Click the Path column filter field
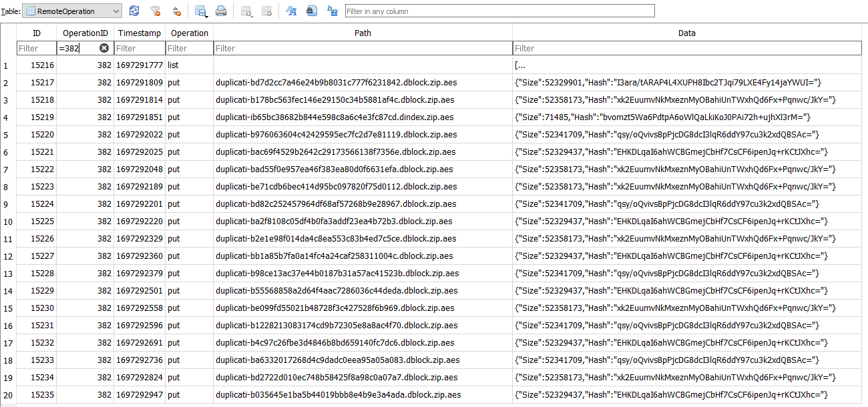Screen dimensions: 868x407 coord(363,48)
